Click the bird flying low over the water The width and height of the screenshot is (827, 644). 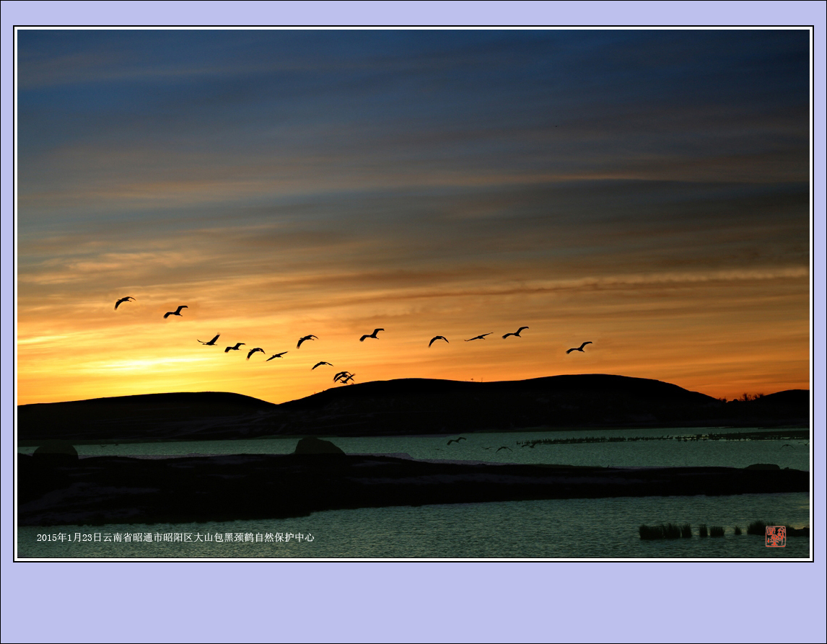coord(455,440)
